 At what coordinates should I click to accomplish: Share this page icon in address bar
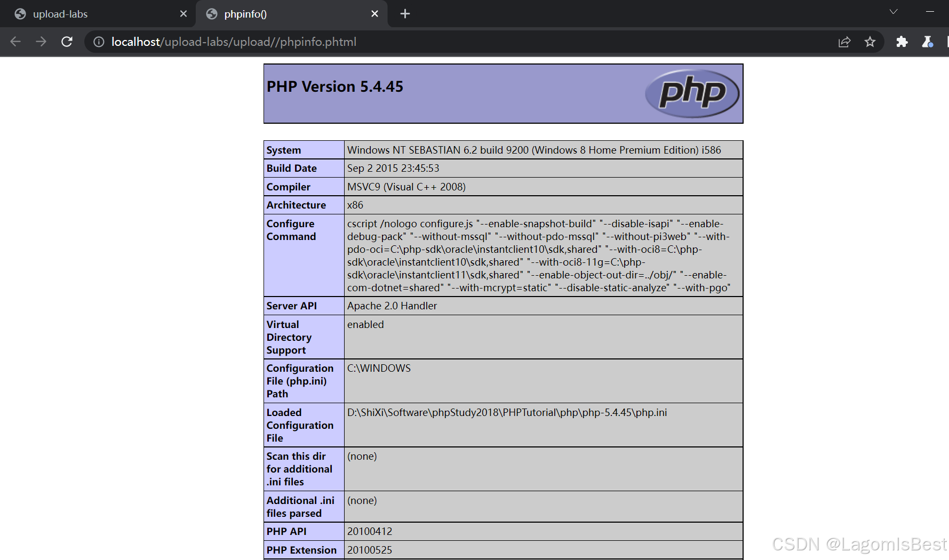coord(844,42)
